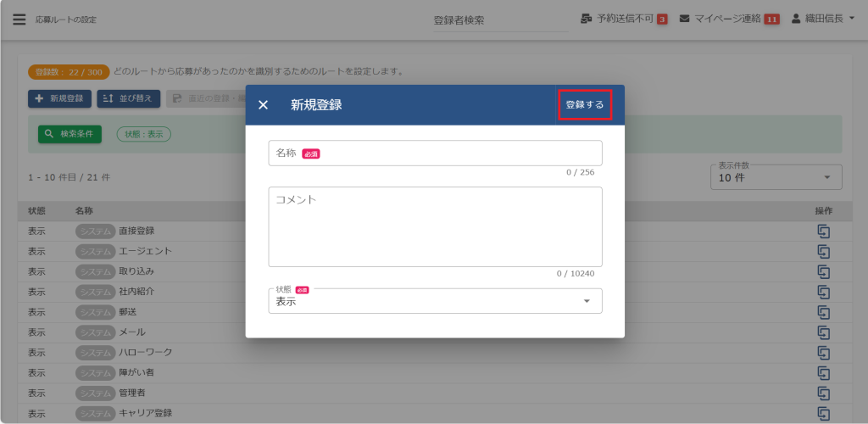The width and height of the screenshot is (868, 424).
Task: Click the 登録する button
Action: (x=585, y=105)
